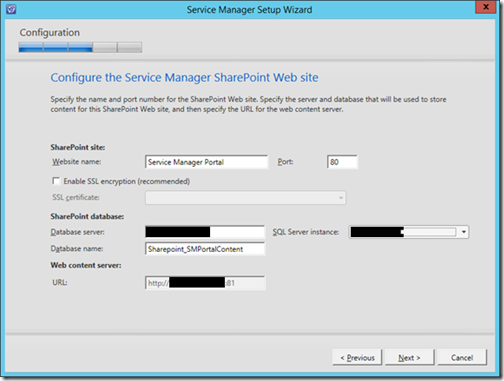Click the Website name label
The image size is (504, 381).
[77, 162]
